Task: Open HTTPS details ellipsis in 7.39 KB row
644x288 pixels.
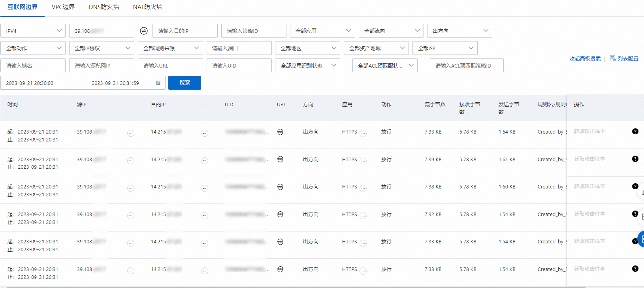Action: (363, 161)
